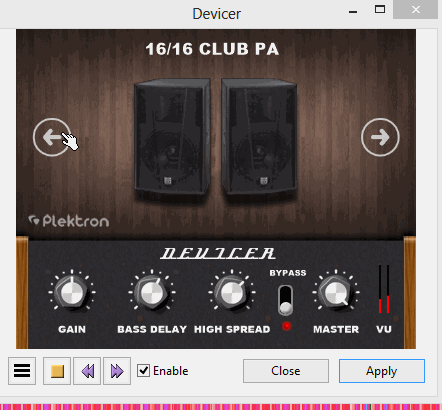Screen dimensions: 442x410
Task: Toggle the BYPASS switch
Action: 286,300
